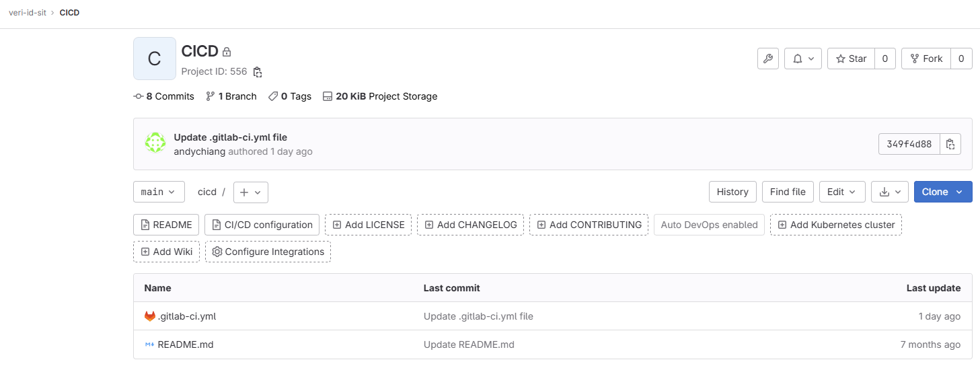Copy commit SHA 349f4d88 to clipboard

point(950,144)
